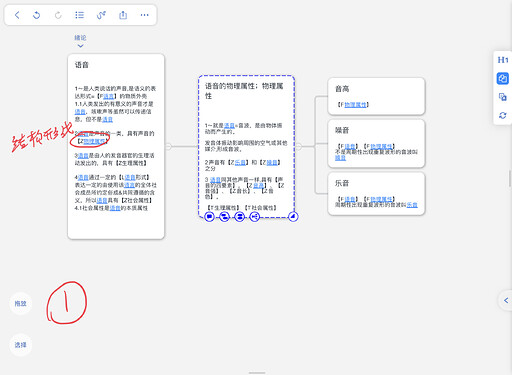Click the 【T生理属性】 tag in selected card
512x375 pixels.
click(223, 208)
